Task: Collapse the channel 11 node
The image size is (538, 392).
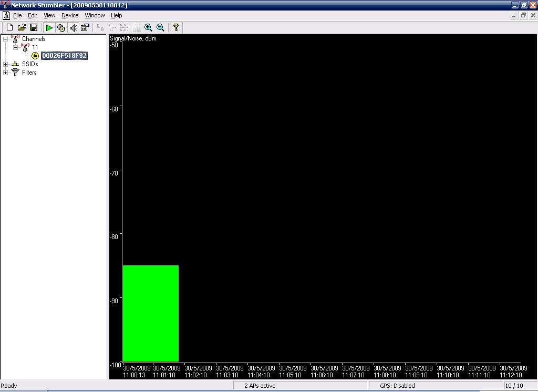Action: tap(15, 47)
